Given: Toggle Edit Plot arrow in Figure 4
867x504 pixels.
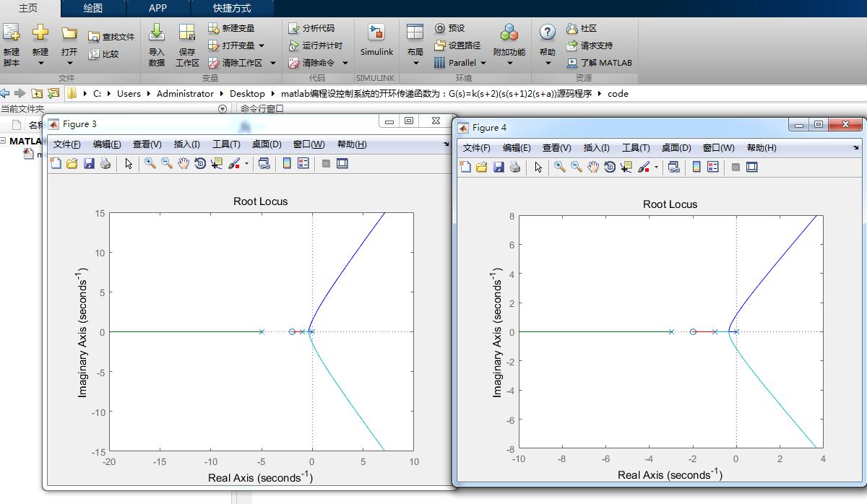Looking at the screenshot, I should (538, 167).
